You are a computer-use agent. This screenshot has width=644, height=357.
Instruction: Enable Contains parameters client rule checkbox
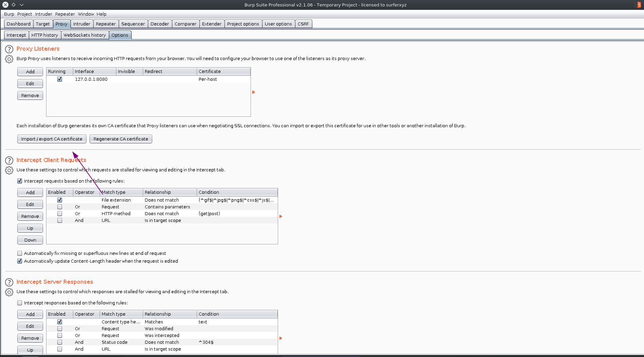[60, 207]
